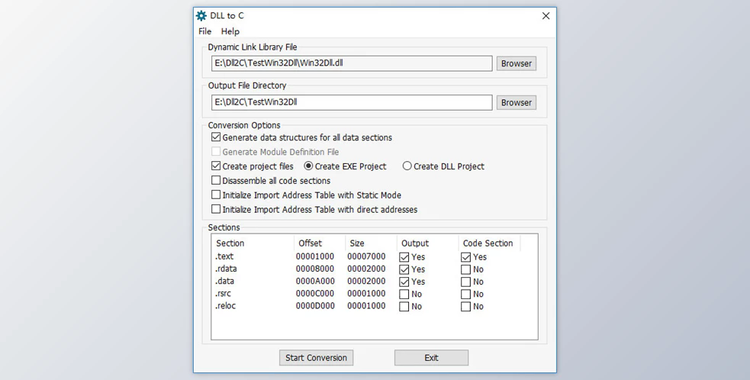Screen dimensions: 750x380
Task: Check Code Section checkbox for .reloc
Action: [466, 307]
